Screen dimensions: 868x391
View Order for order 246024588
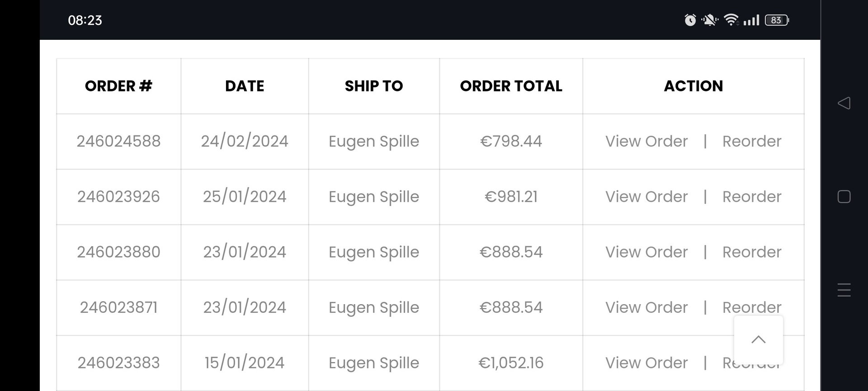point(646,141)
